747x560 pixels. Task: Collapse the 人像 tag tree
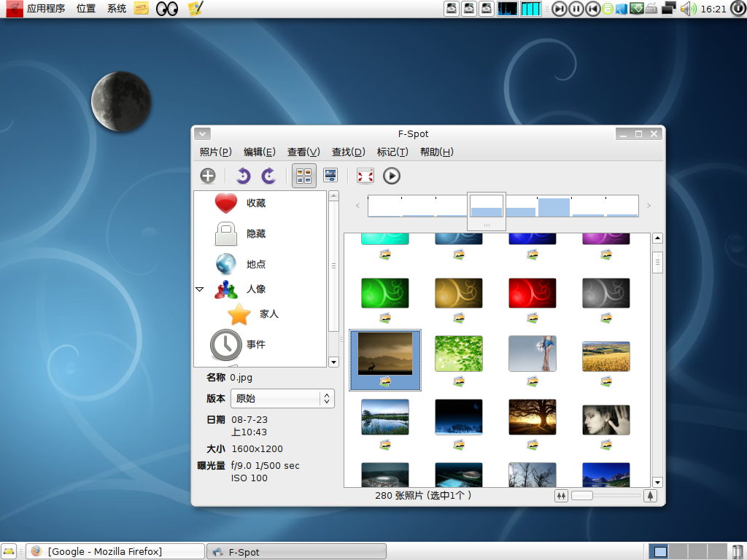(200, 289)
